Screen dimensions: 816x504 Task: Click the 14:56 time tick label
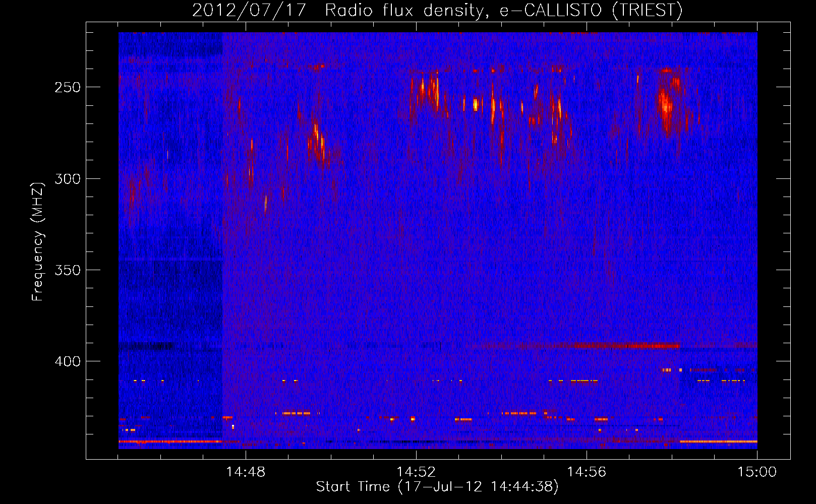(587, 472)
